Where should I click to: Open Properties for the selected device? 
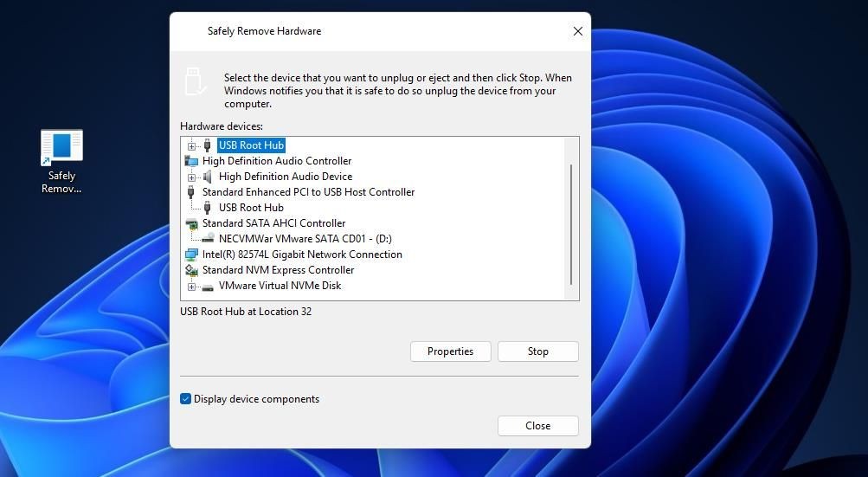click(451, 351)
